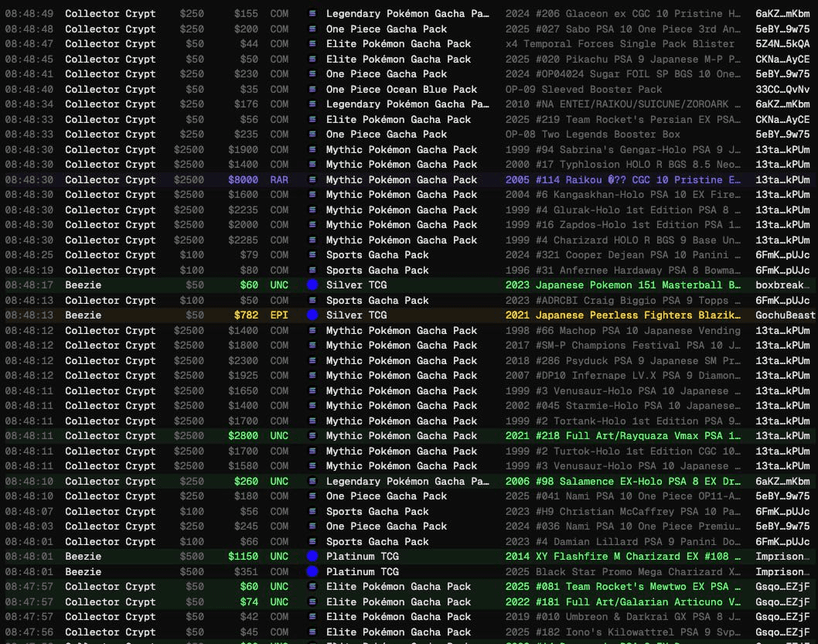The height and width of the screenshot is (644, 818).
Task: Select the One Piece Ocean Blue Pack name
Action: point(402,89)
